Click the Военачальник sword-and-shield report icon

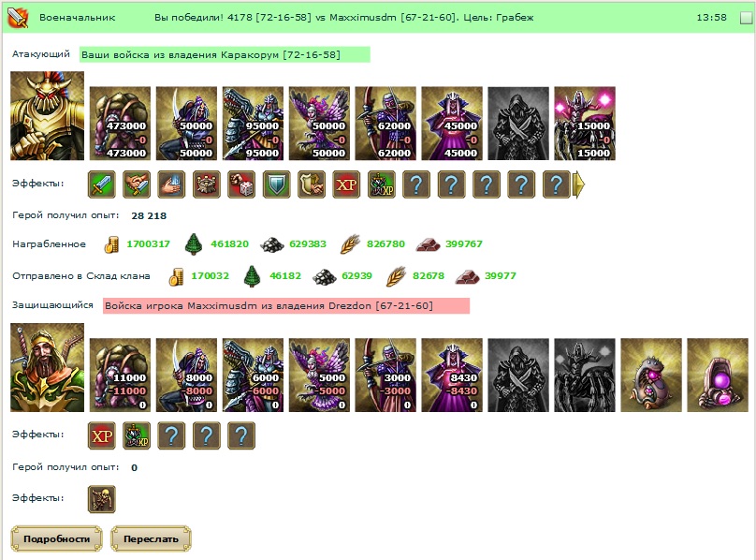(18, 18)
